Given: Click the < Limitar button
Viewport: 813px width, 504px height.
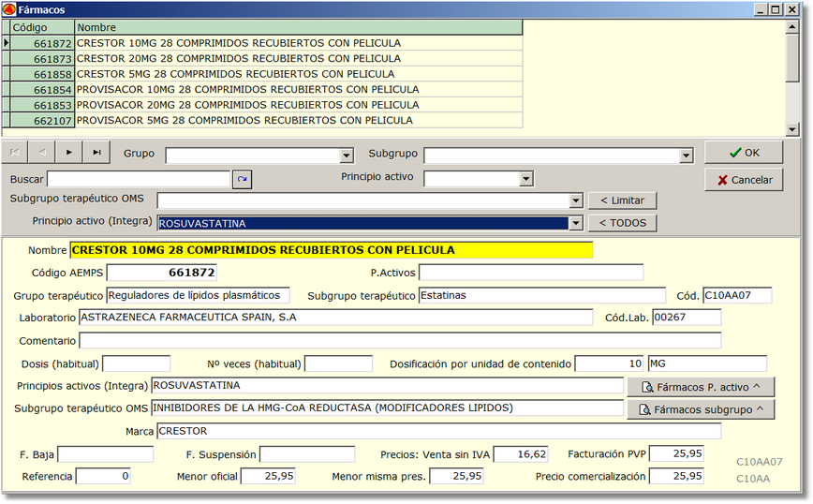Looking at the screenshot, I should click(622, 200).
